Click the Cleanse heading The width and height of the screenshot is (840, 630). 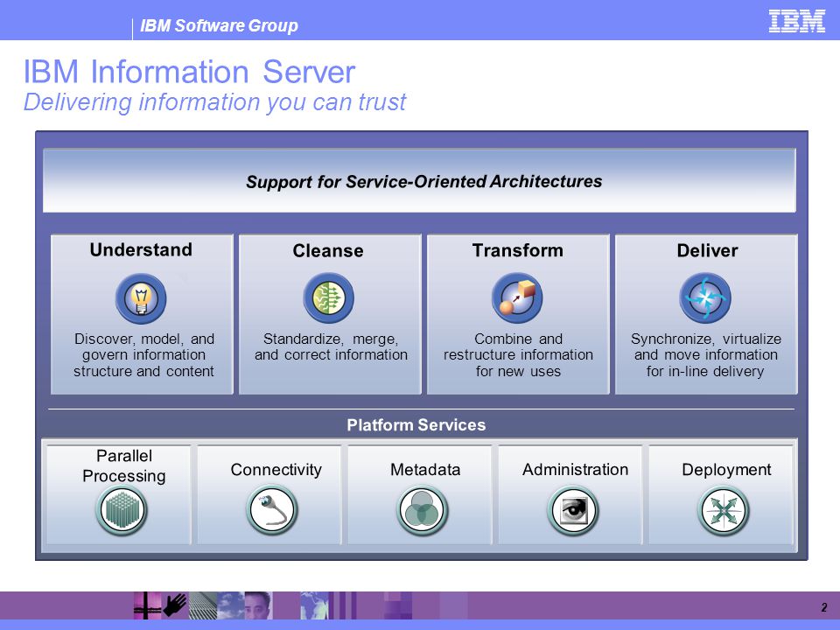[328, 251]
